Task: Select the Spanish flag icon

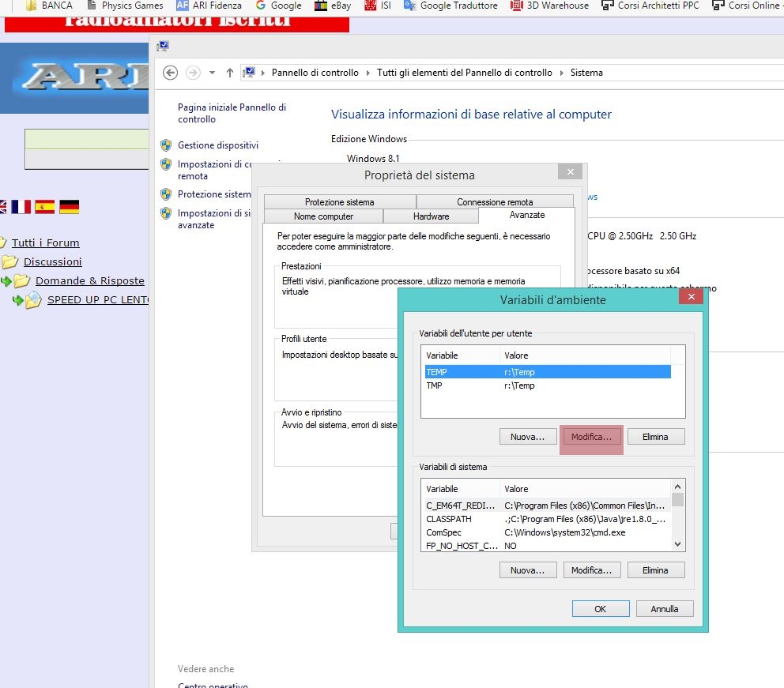Action: pos(45,207)
